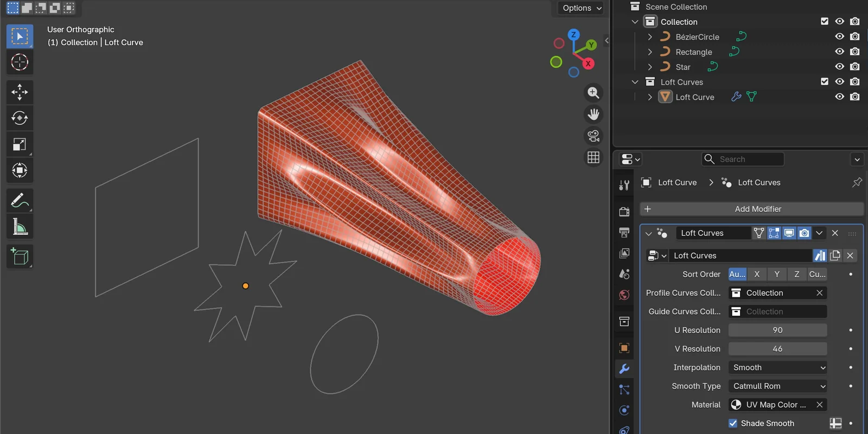
Task: Set select mode to extend selection
Action: pyautogui.click(x=27, y=8)
